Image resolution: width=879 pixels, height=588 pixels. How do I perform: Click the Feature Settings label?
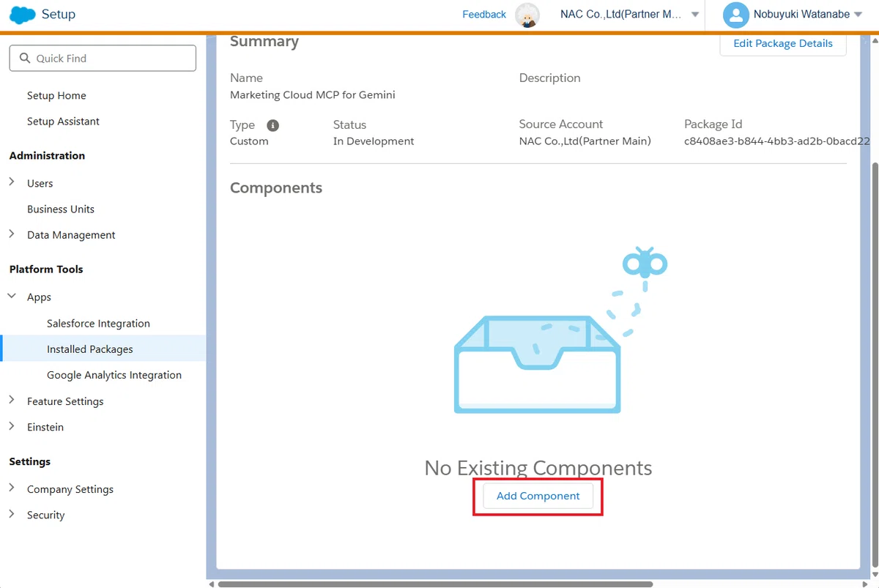(65, 401)
